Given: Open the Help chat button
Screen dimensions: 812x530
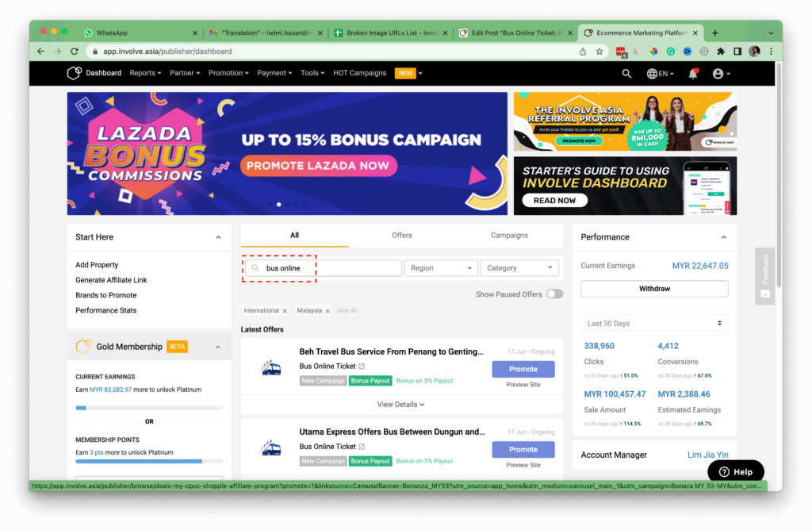Looking at the screenshot, I should coord(736,471).
